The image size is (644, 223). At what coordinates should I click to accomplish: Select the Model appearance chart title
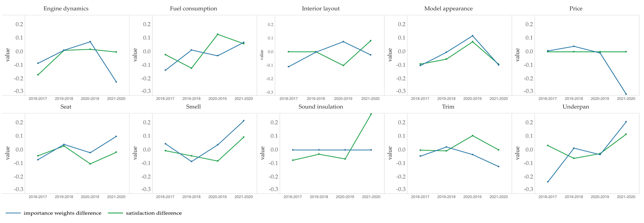click(448, 9)
